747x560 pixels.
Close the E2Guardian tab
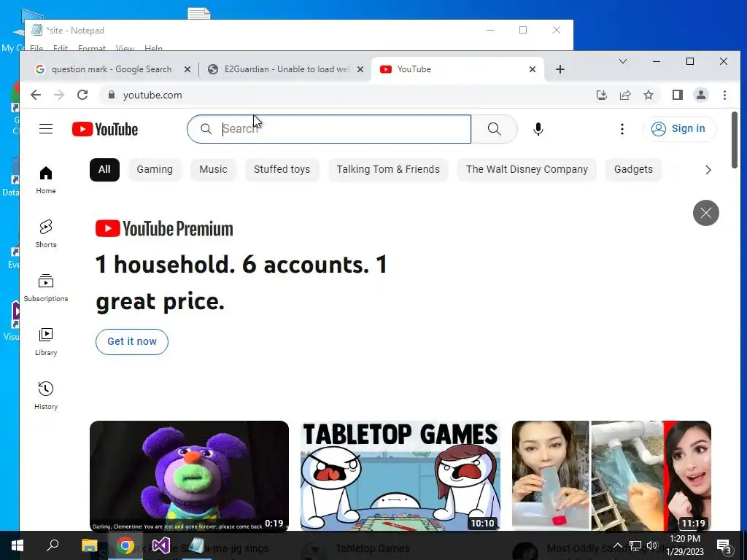point(360,69)
